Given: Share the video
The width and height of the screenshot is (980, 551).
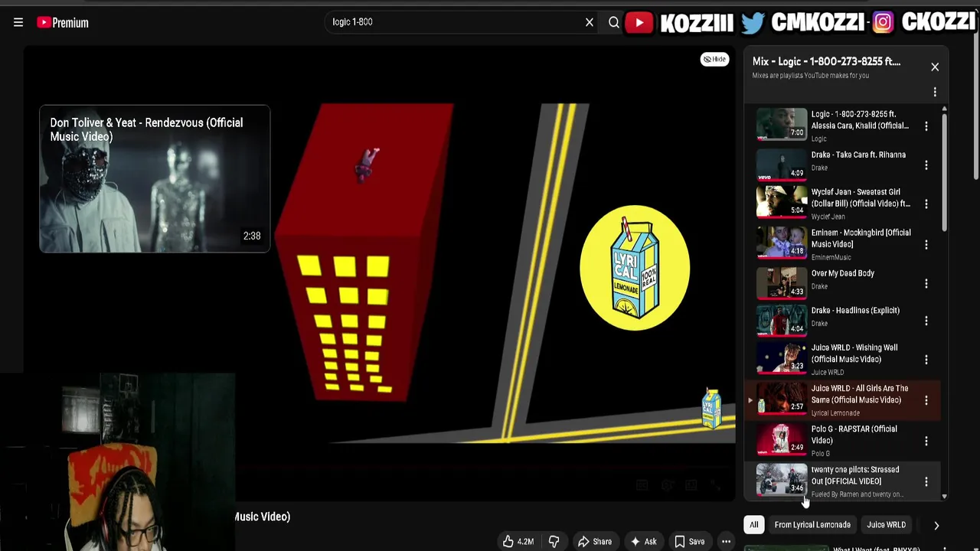Looking at the screenshot, I should 594,542.
